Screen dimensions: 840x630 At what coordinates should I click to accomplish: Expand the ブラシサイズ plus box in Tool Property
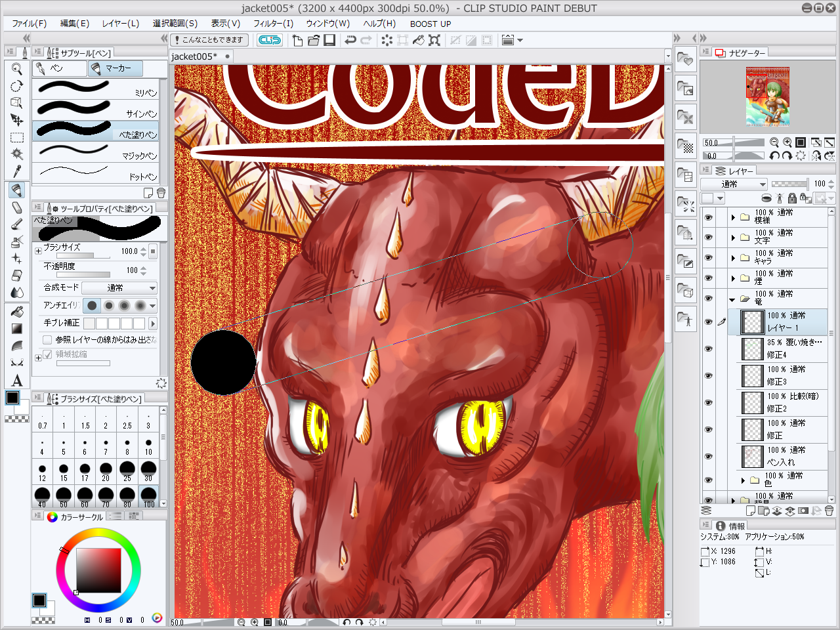38,251
